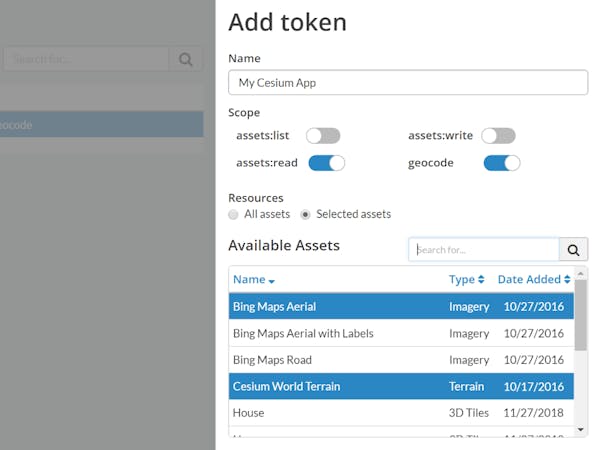The height and width of the screenshot is (450, 600).
Task: Disable the geocode scope switch
Action: coord(502,163)
